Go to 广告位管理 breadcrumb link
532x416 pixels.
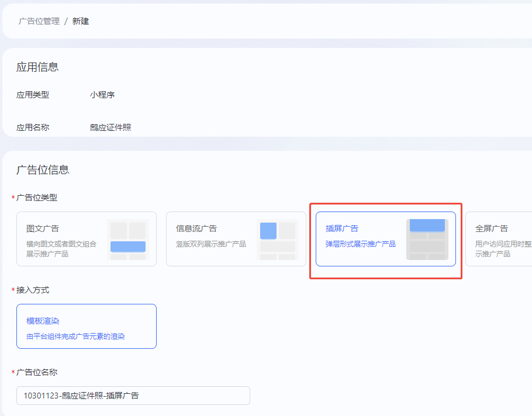(x=39, y=21)
